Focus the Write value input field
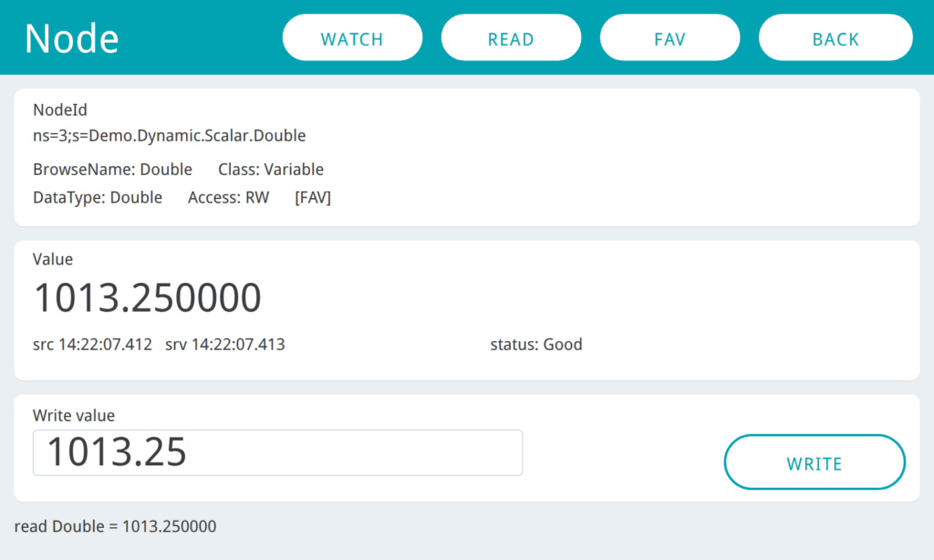This screenshot has height=560, width=934. tap(277, 452)
